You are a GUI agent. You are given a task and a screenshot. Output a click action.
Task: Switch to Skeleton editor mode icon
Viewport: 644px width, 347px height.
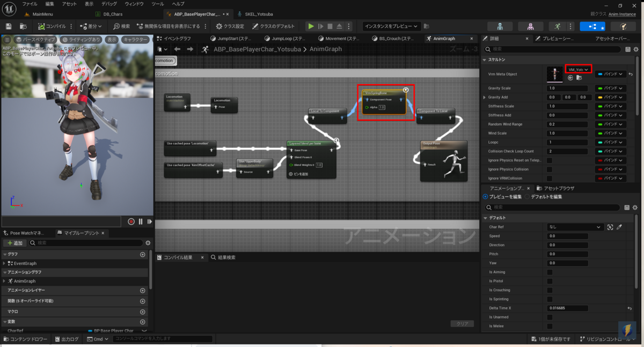(500, 26)
